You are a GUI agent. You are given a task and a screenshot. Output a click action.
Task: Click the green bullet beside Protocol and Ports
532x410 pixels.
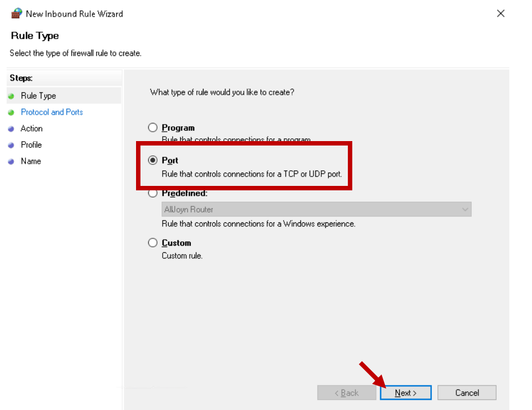click(x=11, y=112)
